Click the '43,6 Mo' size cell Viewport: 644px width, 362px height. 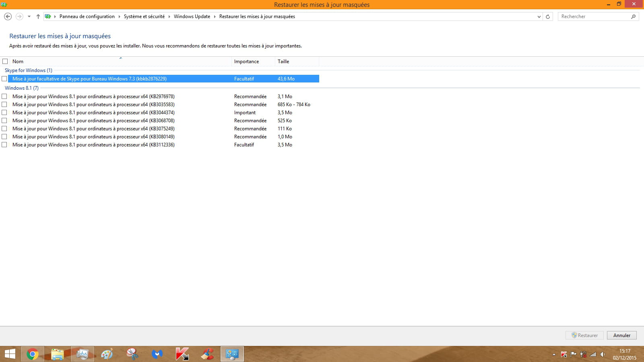tap(286, 79)
